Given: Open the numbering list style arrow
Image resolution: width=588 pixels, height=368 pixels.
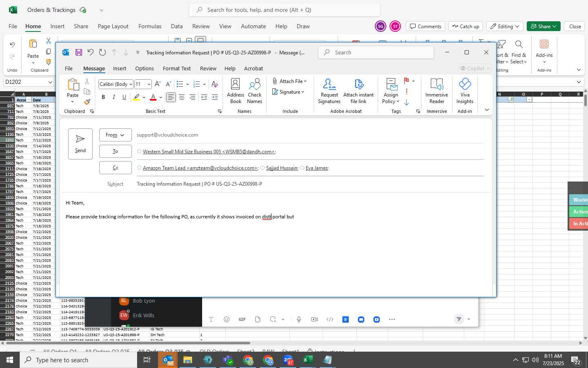Looking at the screenshot, I should pyautogui.click(x=204, y=84).
